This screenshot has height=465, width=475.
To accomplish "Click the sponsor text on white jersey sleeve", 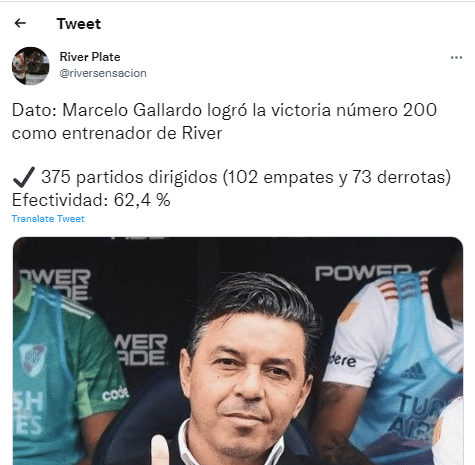I will 343,360.
